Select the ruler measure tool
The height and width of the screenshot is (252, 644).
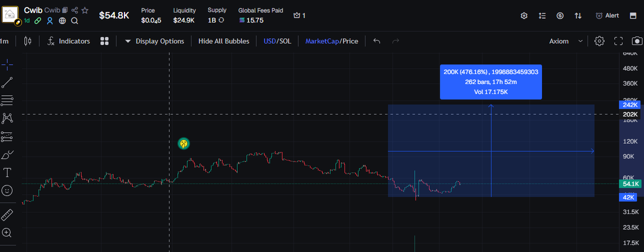pyautogui.click(x=8, y=215)
